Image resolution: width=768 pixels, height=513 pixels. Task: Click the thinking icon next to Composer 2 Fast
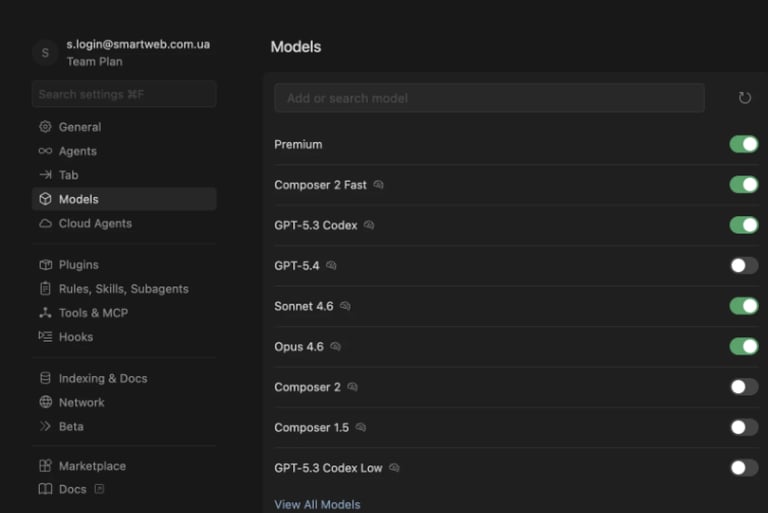378,185
